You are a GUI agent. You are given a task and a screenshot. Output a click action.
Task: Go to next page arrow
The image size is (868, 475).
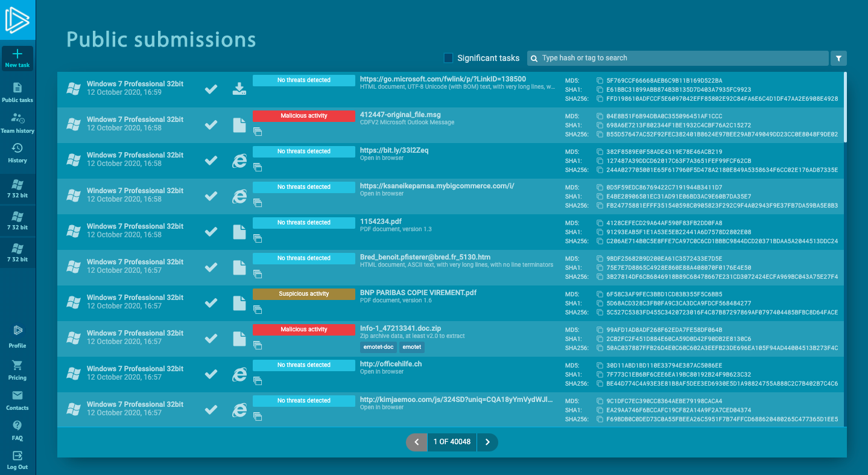tap(487, 442)
